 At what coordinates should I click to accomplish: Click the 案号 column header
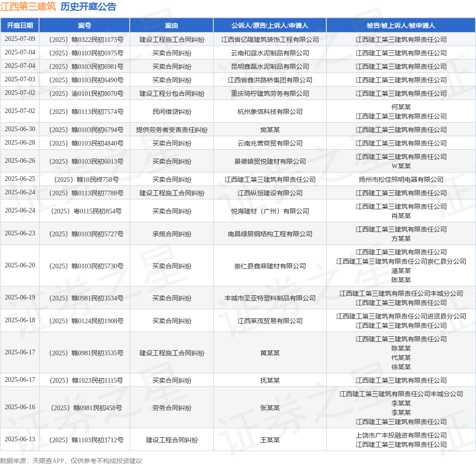[x=85, y=26]
